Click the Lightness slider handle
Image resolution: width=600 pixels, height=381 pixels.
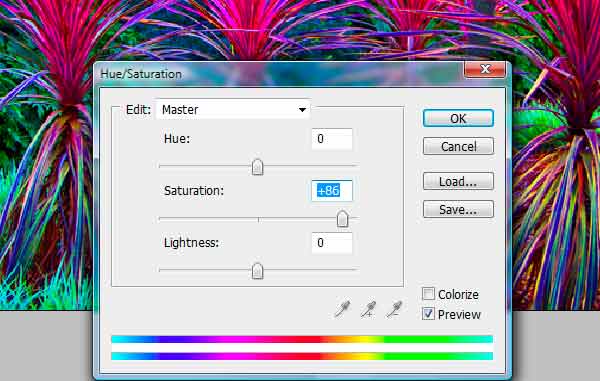[x=258, y=271]
